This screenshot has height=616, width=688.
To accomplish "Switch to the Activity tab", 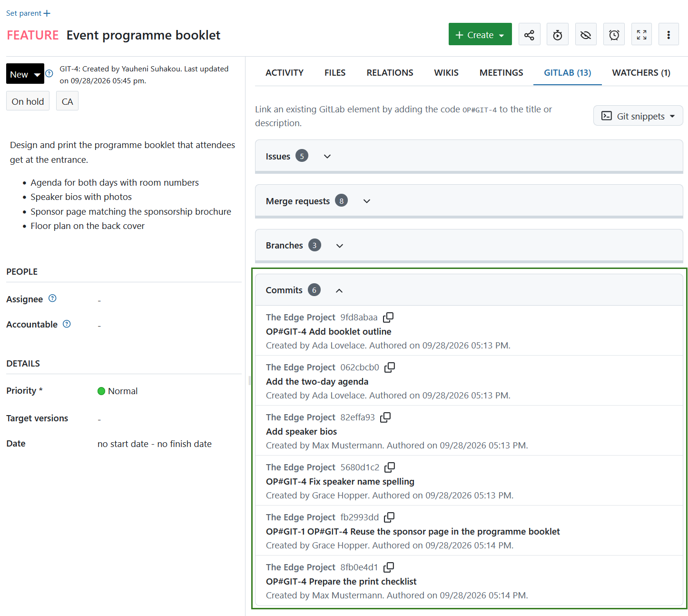I will [285, 72].
